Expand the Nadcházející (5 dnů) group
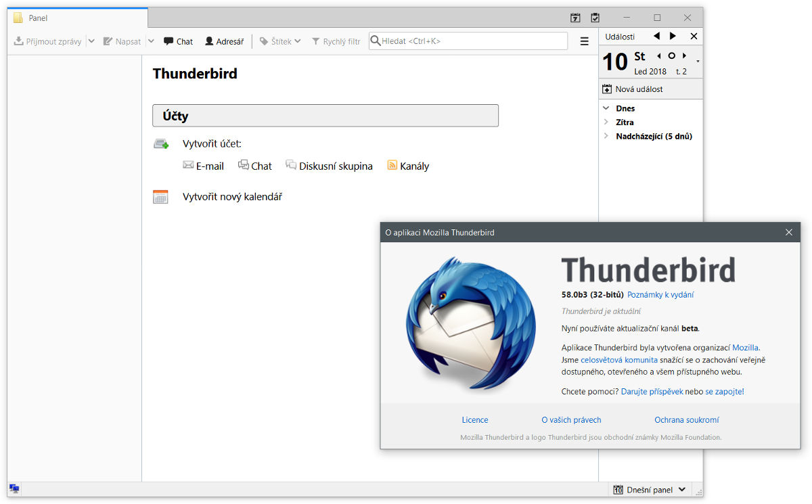This screenshot has height=504, width=812. click(x=606, y=136)
